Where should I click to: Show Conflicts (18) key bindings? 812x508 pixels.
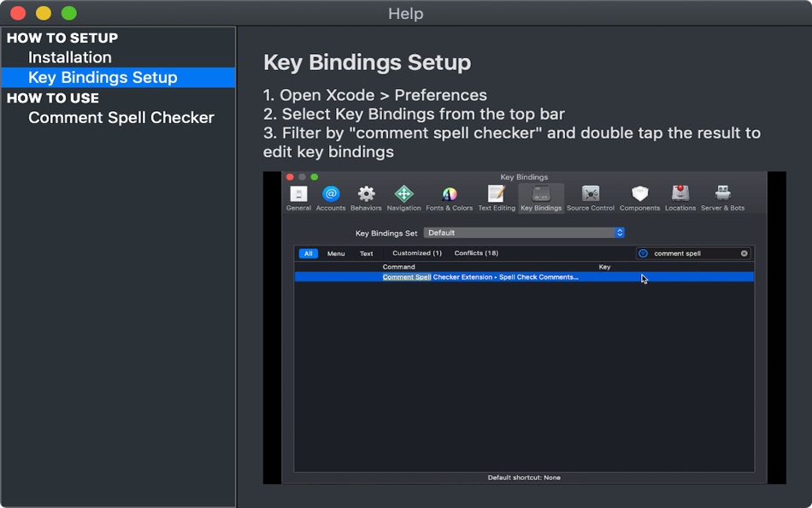(476, 253)
